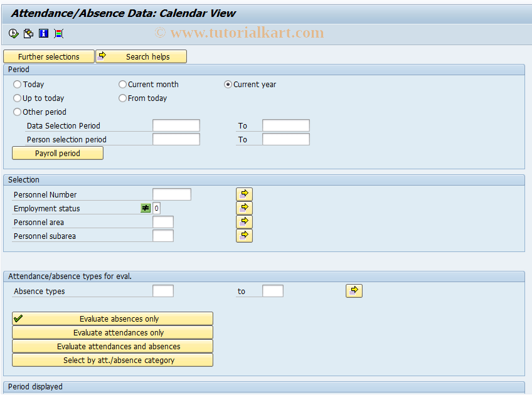Click the Employment status label
This screenshot has width=532, height=395.
(47, 209)
